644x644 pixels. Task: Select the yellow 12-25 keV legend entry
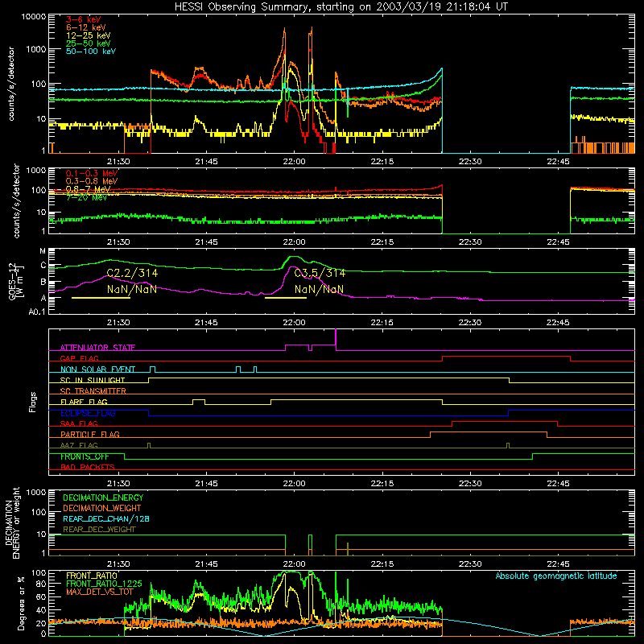click(x=89, y=35)
